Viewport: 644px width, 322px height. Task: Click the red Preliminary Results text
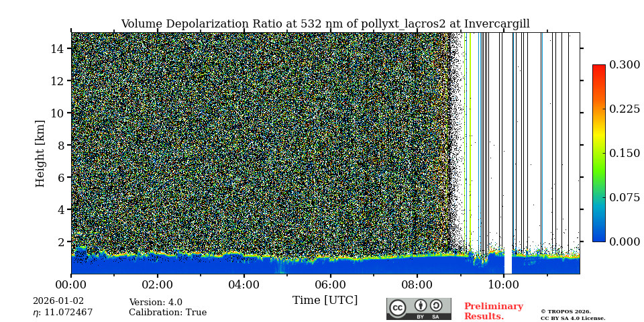[493, 311]
